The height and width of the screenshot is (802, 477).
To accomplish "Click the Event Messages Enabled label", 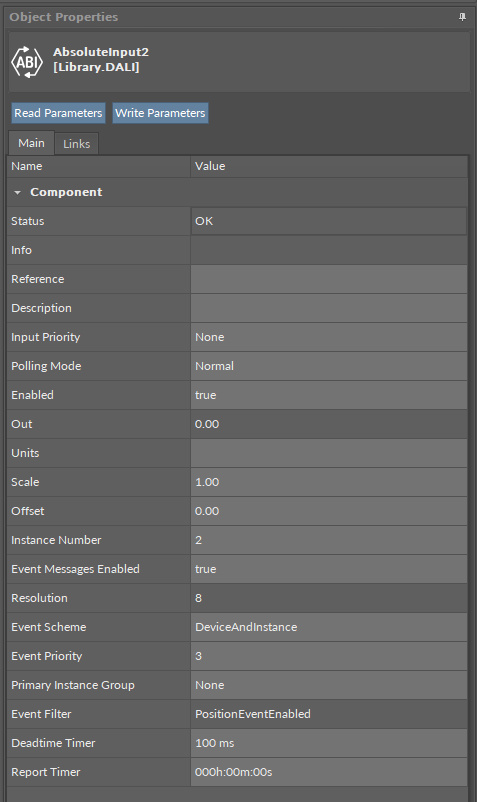I will point(75,569).
